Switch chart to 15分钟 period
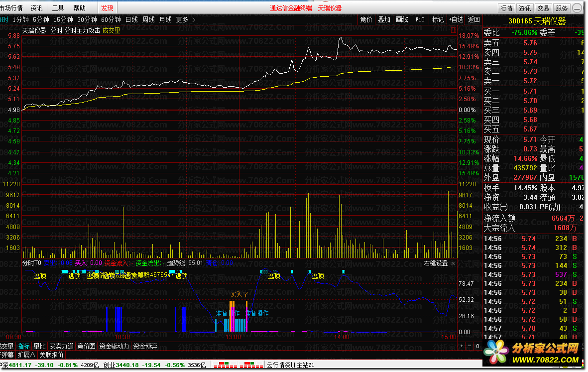 (x=63, y=19)
